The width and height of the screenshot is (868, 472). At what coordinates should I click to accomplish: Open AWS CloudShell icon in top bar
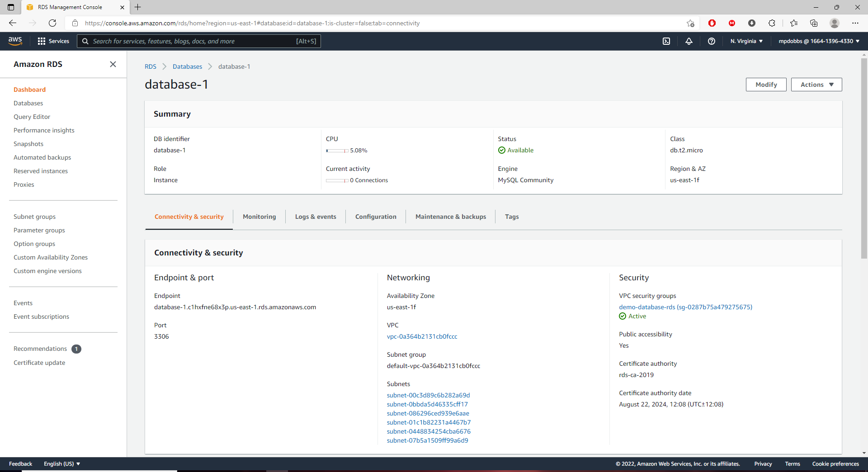point(666,41)
